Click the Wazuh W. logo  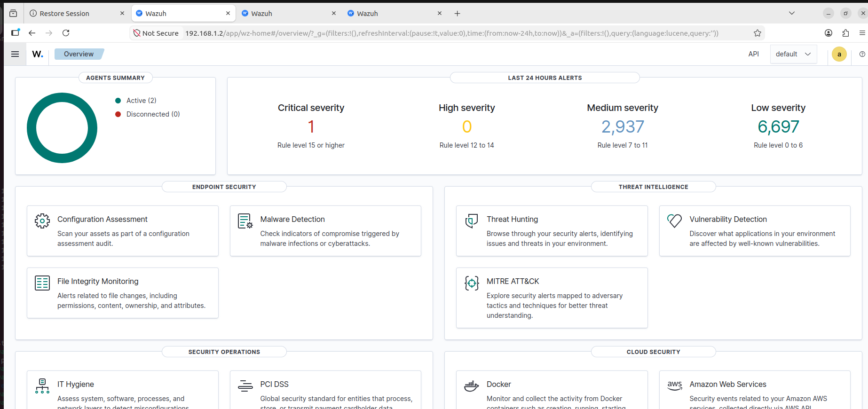click(x=38, y=54)
